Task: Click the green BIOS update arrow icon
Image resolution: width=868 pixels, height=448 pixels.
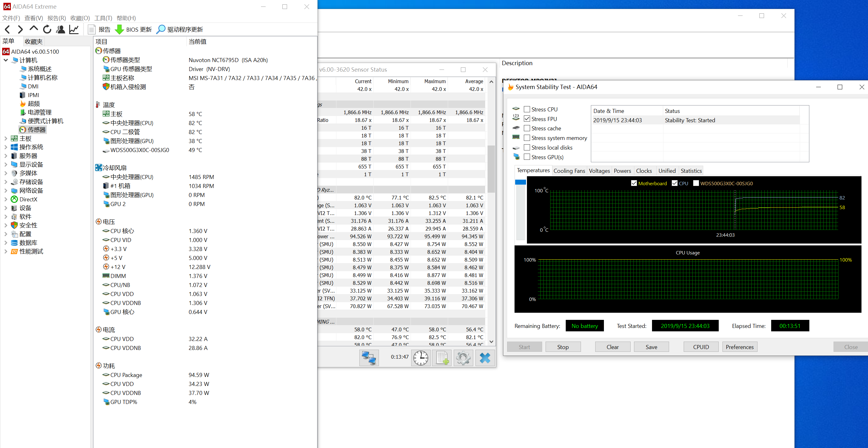Action: tap(119, 30)
